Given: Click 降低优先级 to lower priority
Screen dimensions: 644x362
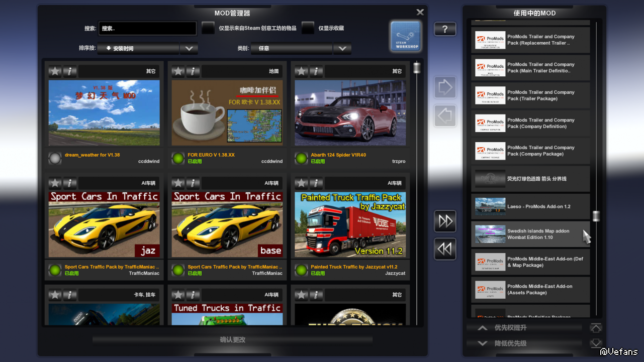Looking at the screenshot, I should point(524,343).
